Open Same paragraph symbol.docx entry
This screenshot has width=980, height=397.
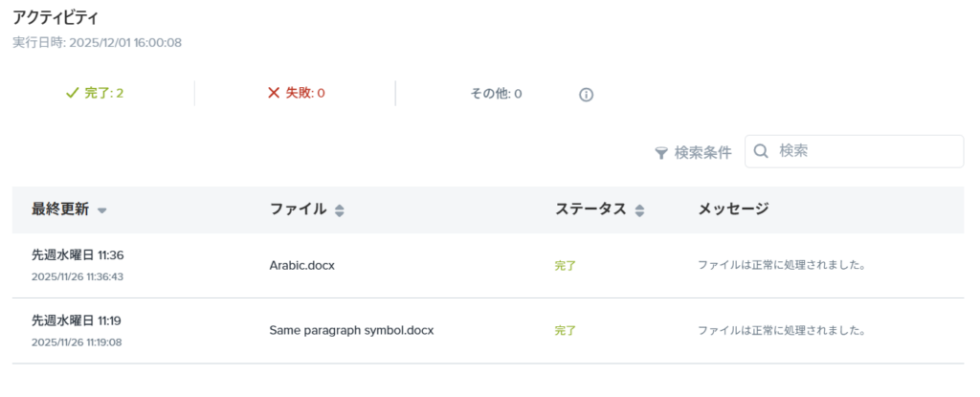[351, 331]
